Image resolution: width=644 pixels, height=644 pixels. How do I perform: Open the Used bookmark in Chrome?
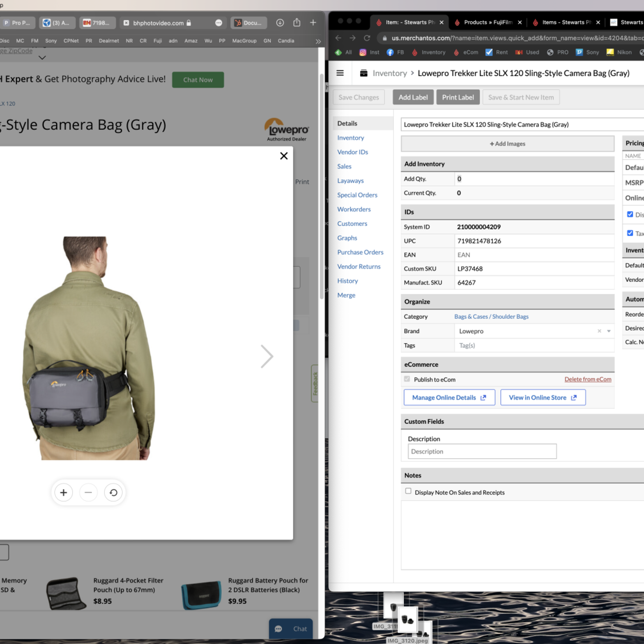point(527,52)
